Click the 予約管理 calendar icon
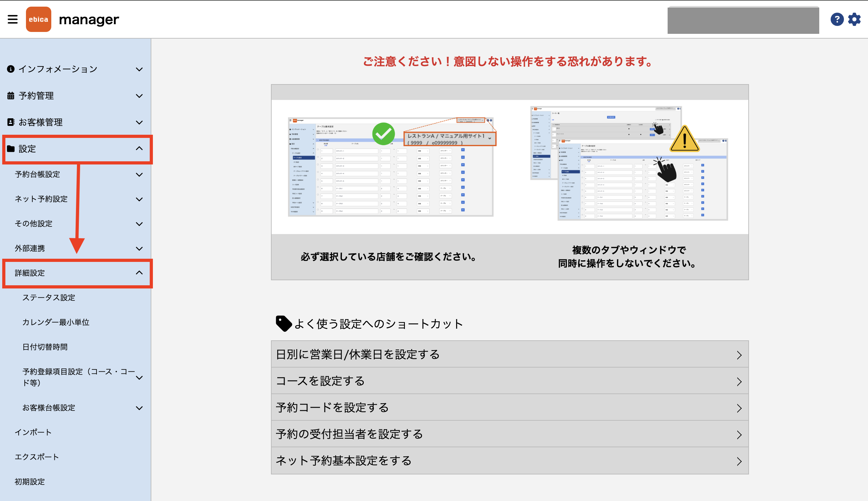The width and height of the screenshot is (868, 501). 11,96
